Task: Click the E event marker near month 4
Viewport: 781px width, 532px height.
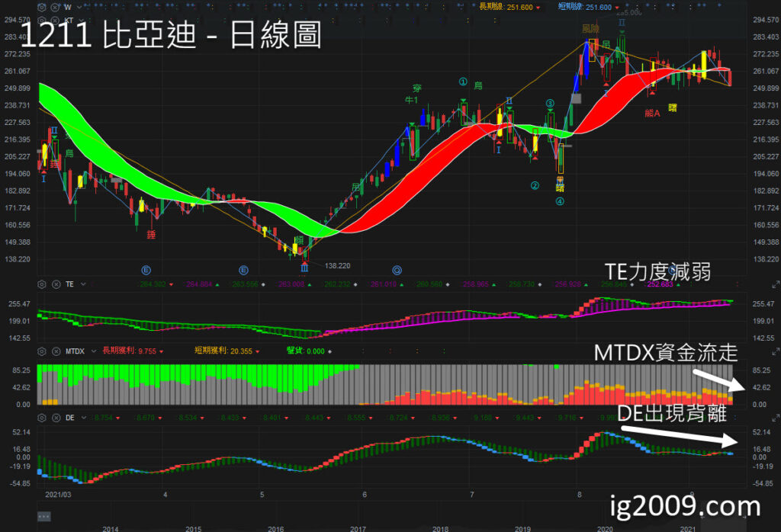Action: [146, 271]
